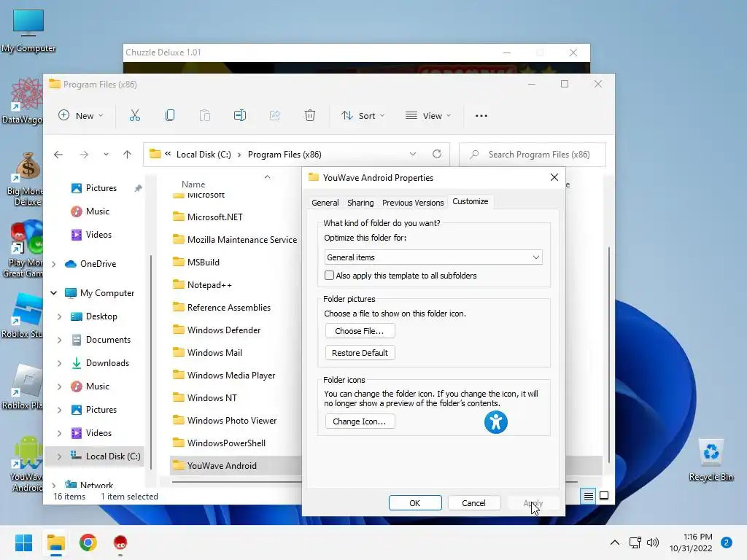Viewport: 747px width, 560px height.
Task: Open the Sort dropdown menu
Action: [363, 116]
